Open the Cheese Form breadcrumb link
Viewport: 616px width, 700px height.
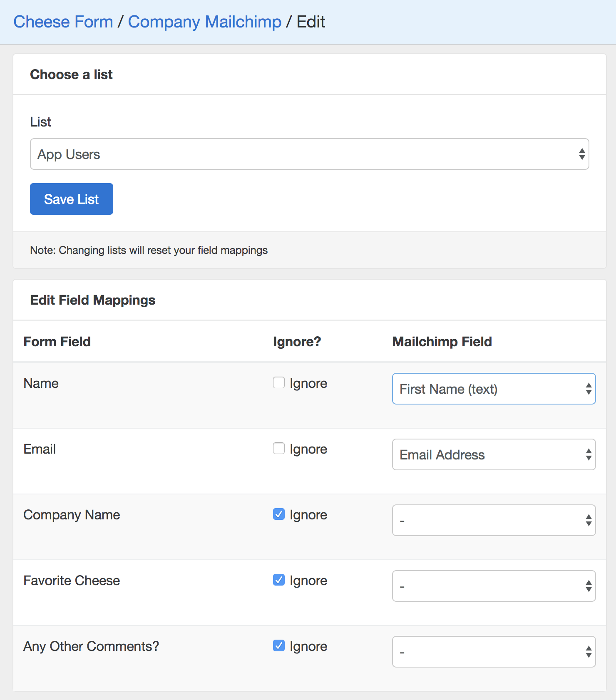click(63, 22)
